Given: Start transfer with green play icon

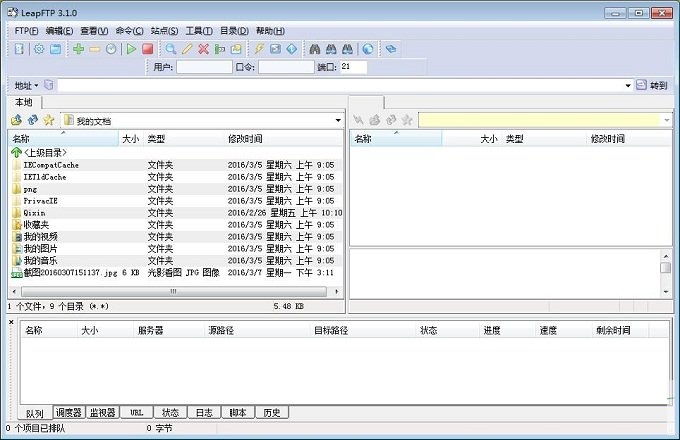Looking at the screenshot, I should (131, 49).
